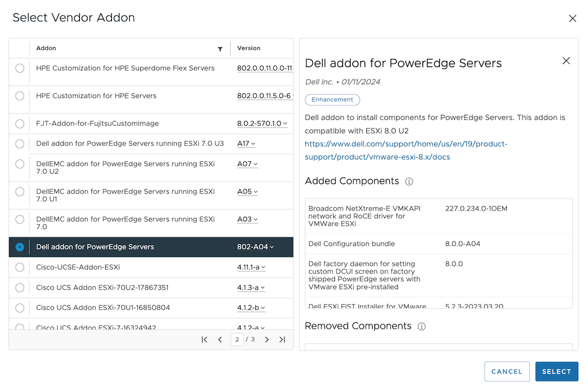Go to next page of addons

click(x=267, y=340)
